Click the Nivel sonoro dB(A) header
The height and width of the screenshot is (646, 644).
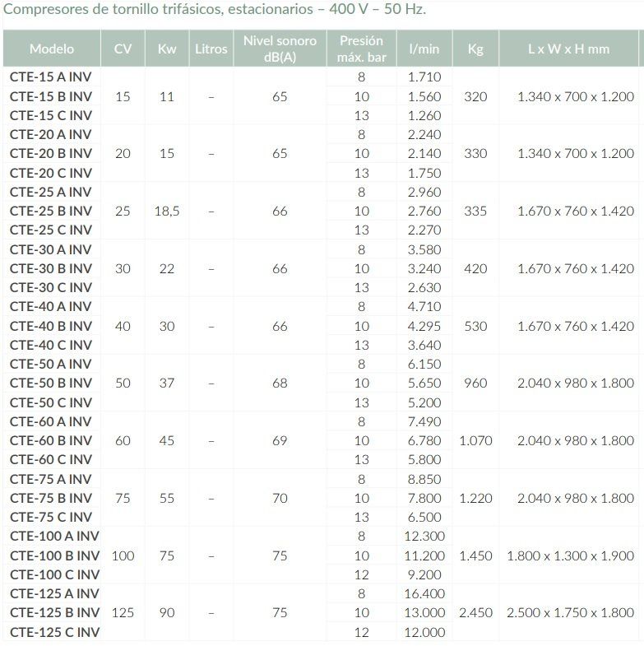pos(280,49)
